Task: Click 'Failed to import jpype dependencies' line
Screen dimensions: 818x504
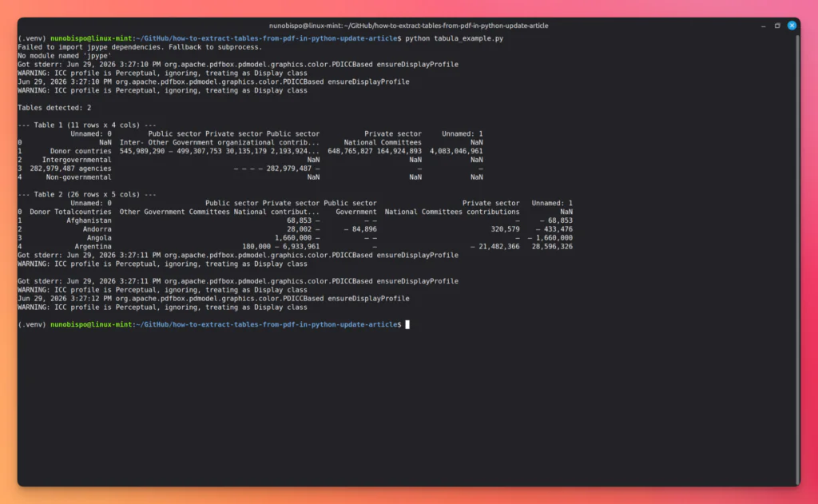Action: 140,47
